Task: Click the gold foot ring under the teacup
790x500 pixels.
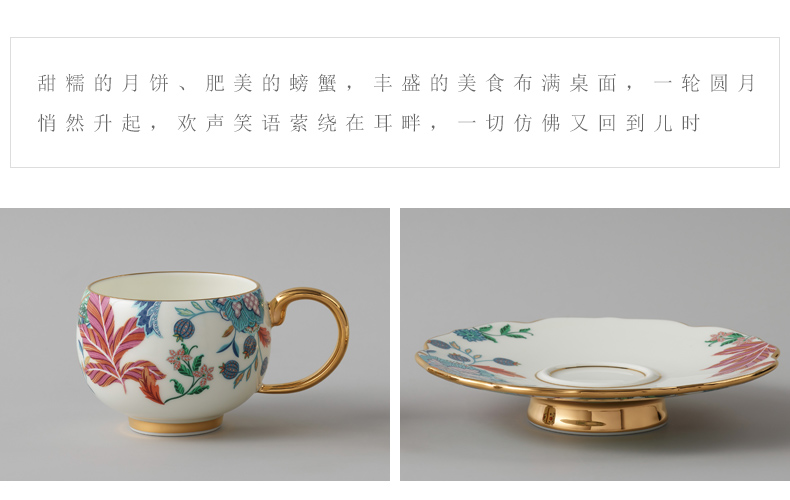Action: point(175,425)
